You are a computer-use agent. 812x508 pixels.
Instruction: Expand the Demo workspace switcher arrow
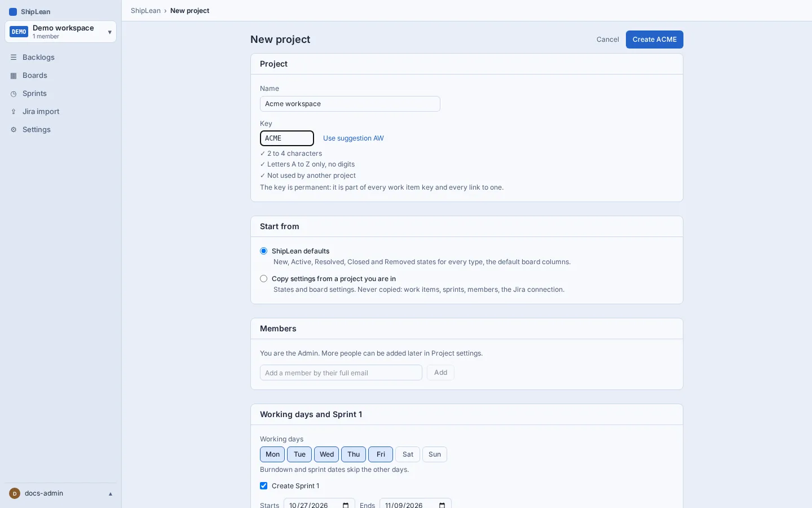(109, 32)
